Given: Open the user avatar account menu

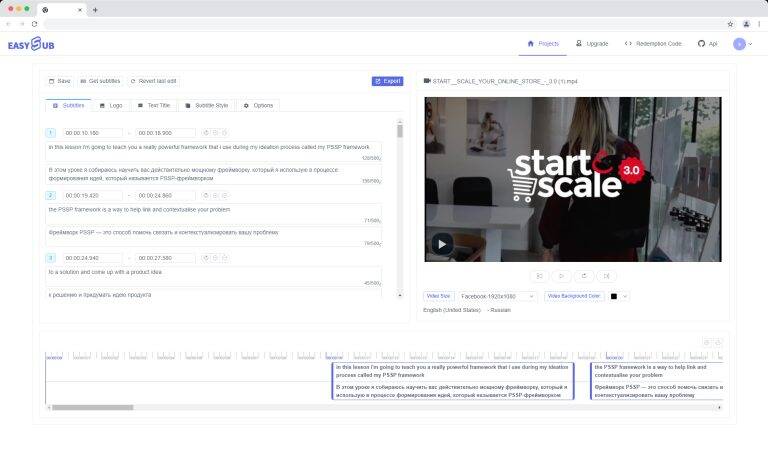Looking at the screenshot, I should point(742,44).
